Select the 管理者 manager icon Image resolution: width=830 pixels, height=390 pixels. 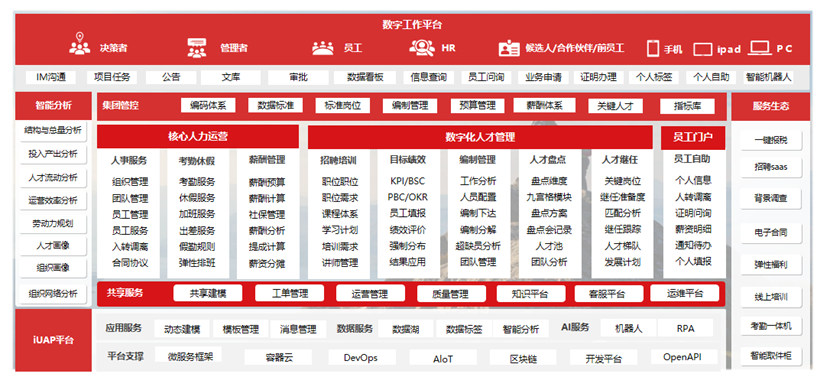pos(197,48)
